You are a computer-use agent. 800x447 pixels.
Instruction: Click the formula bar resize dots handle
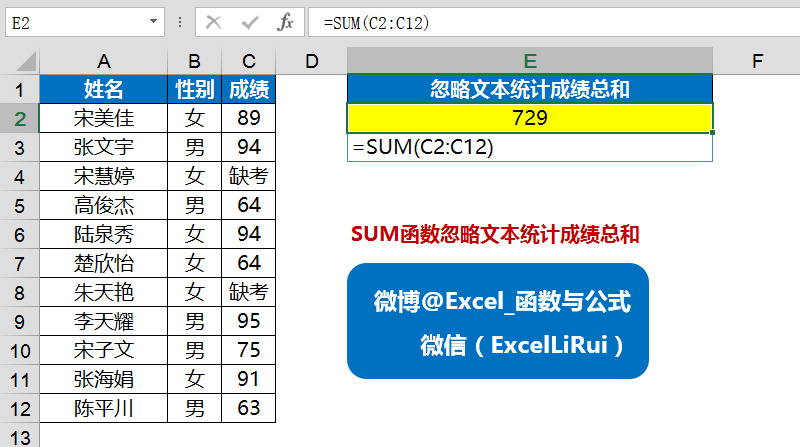tap(180, 22)
